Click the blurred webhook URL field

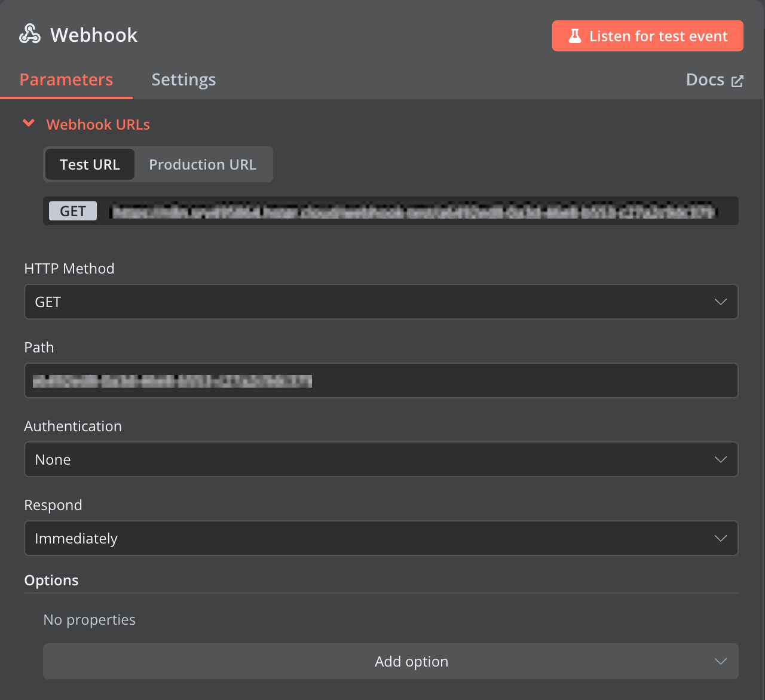click(x=412, y=211)
